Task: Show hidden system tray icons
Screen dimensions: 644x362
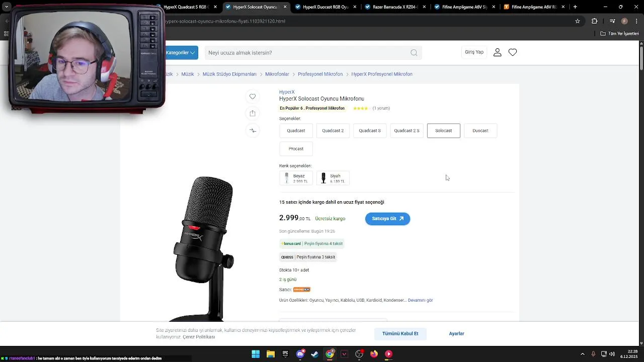Action: [583, 354]
